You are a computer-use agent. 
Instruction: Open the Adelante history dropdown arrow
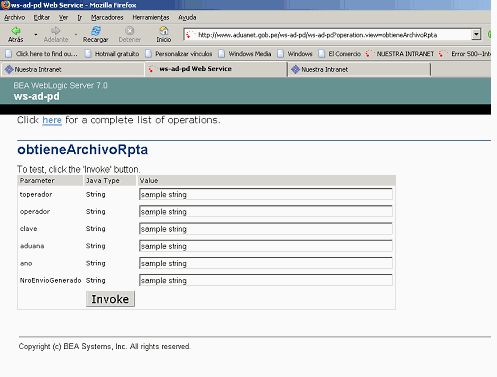(76, 34)
